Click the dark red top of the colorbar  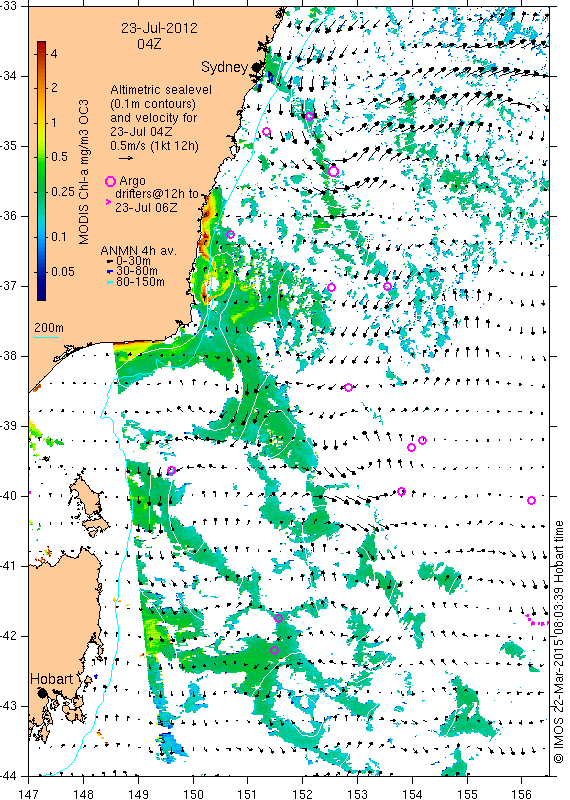pos(41,45)
